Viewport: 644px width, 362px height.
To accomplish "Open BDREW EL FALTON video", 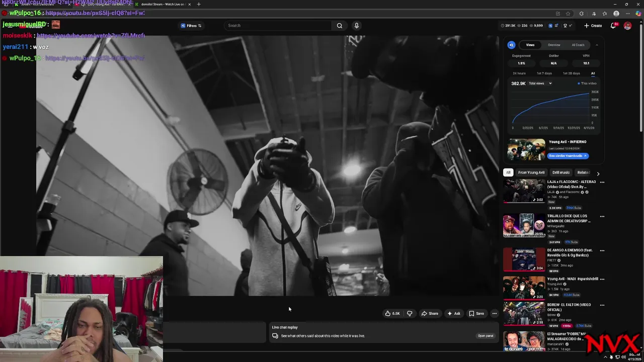I will click(x=524, y=313).
